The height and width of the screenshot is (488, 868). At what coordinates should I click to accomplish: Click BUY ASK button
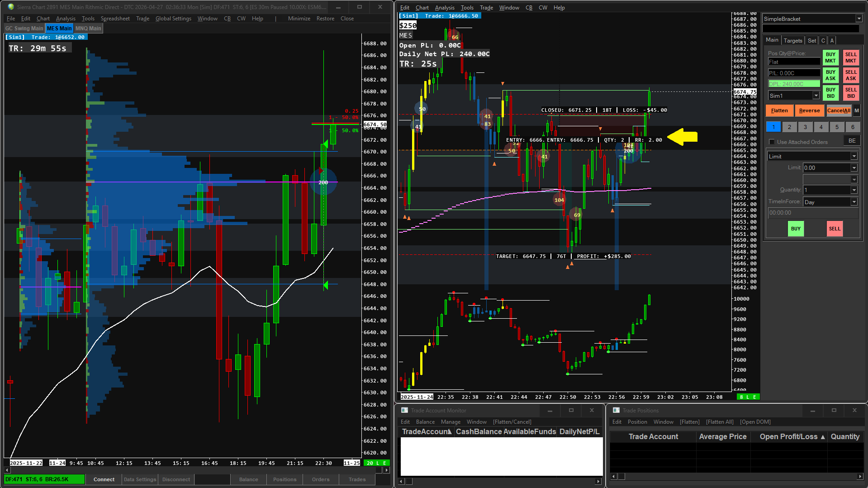pos(830,75)
